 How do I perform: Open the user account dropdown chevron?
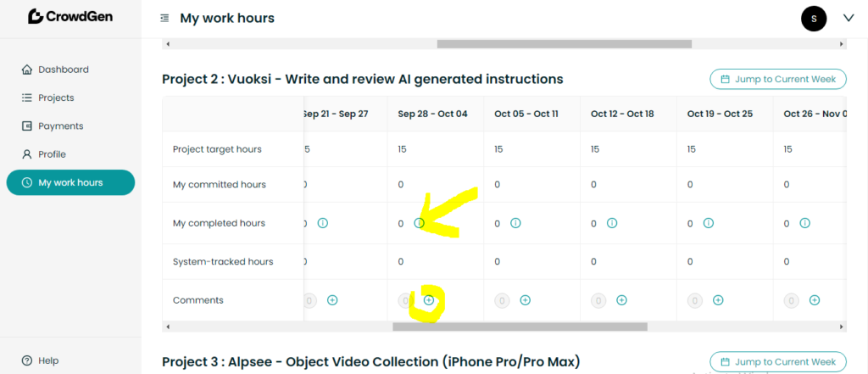coord(848,19)
